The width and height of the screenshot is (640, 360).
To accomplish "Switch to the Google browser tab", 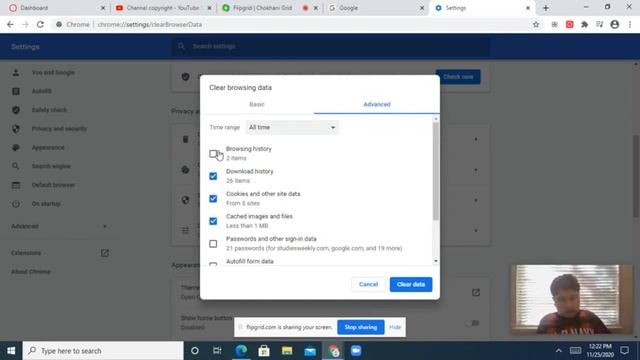I will [x=376, y=8].
